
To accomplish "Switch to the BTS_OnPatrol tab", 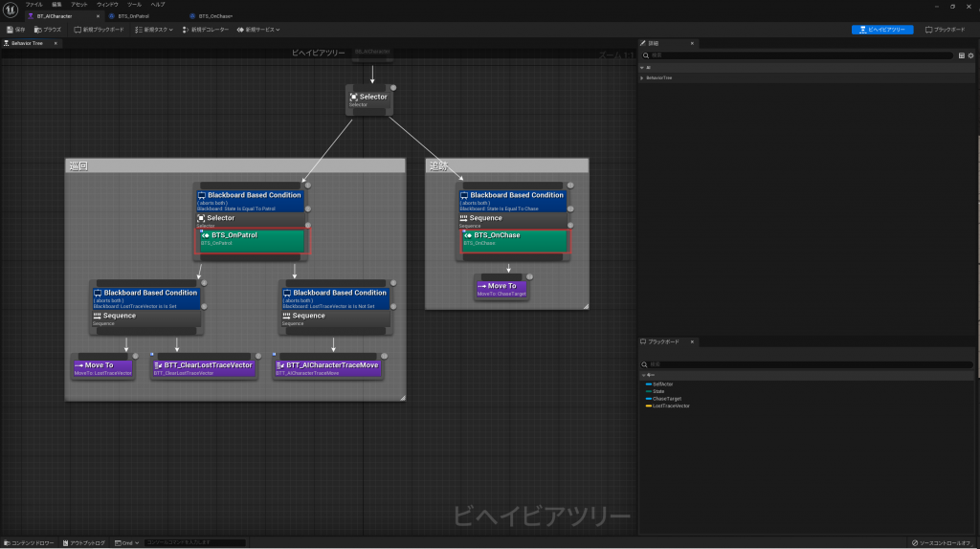I will coord(132,16).
